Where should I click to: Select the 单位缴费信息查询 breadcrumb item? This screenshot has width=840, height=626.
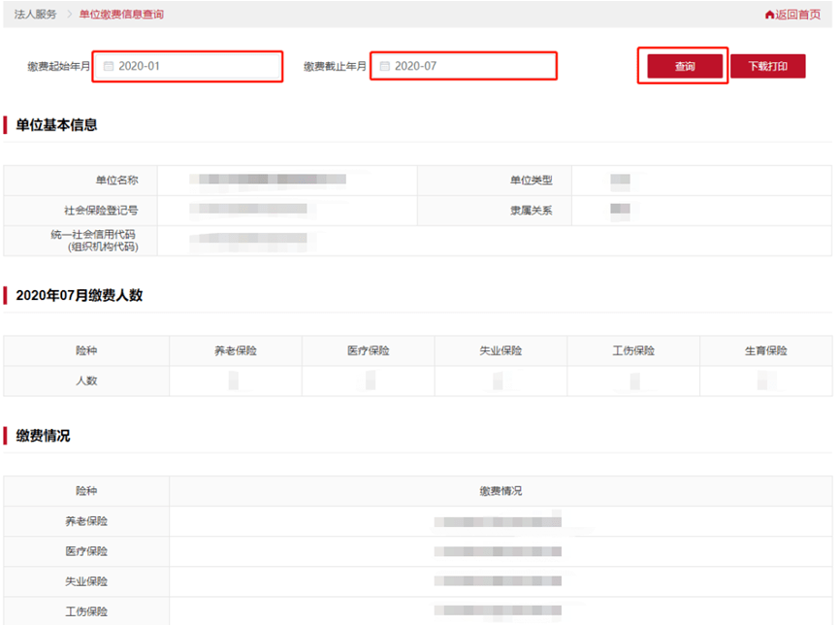(121, 15)
